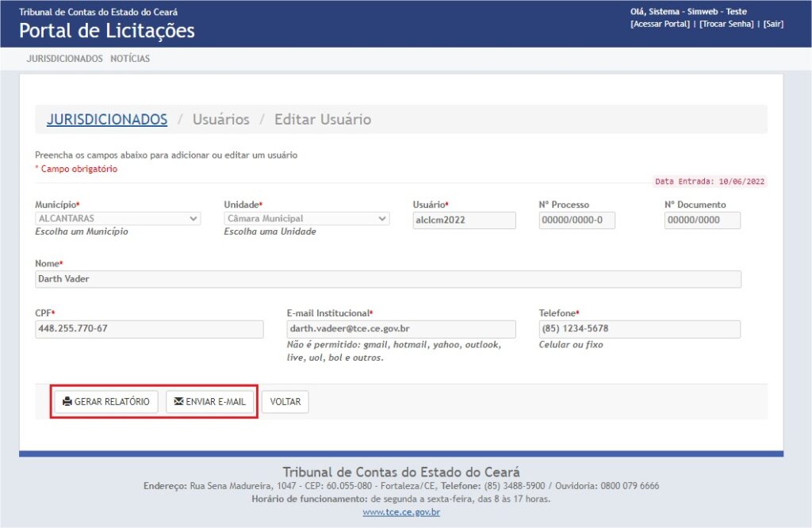Open the JURISDICIONADOS menu item
The width and height of the screenshot is (812, 528).
click(64, 59)
